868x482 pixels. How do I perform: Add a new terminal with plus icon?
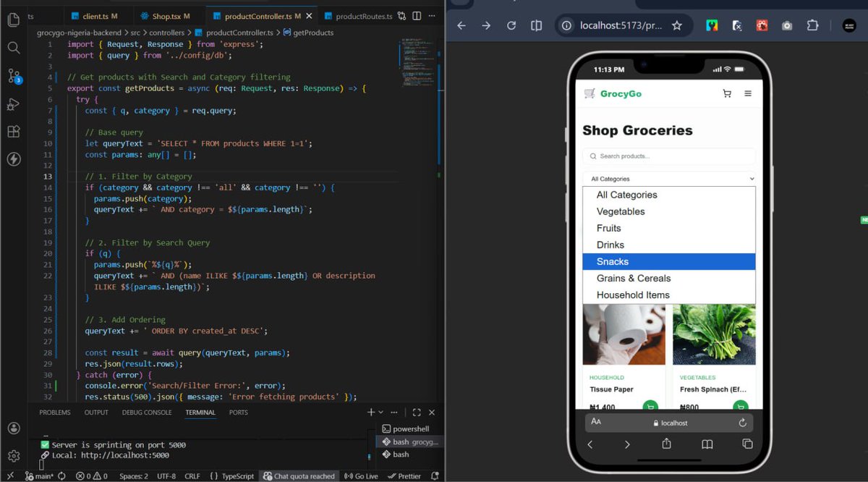pos(371,413)
